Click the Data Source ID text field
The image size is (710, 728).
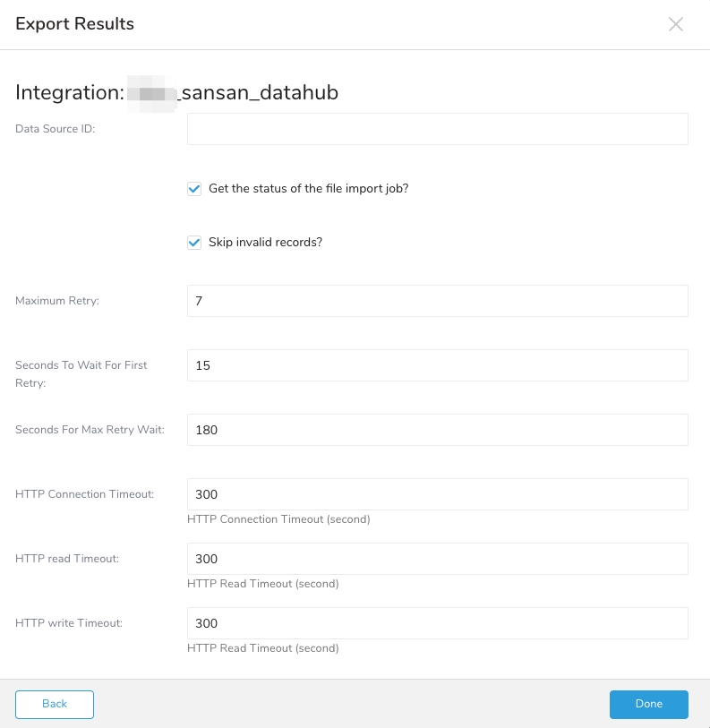(x=437, y=129)
